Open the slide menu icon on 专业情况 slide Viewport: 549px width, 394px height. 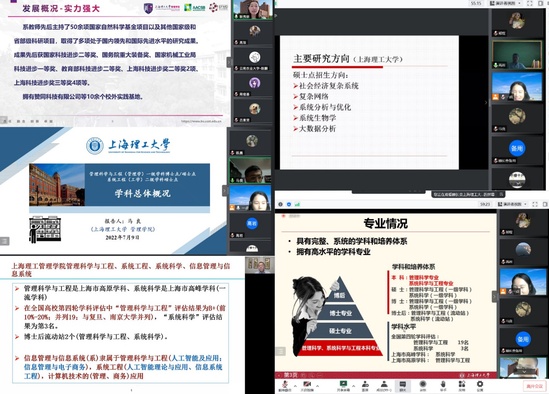pos(280,351)
